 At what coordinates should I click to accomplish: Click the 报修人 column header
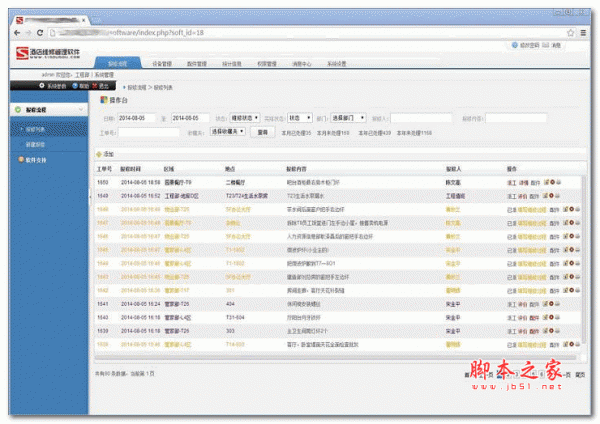click(453, 169)
